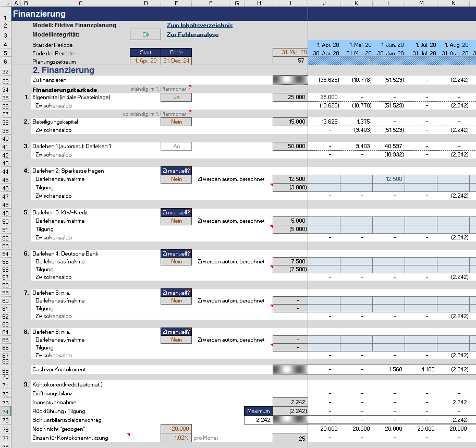476x448 pixels.
Task: Toggle Beteiligungskapital 'Nein' switch cell
Action: [x=176, y=122]
